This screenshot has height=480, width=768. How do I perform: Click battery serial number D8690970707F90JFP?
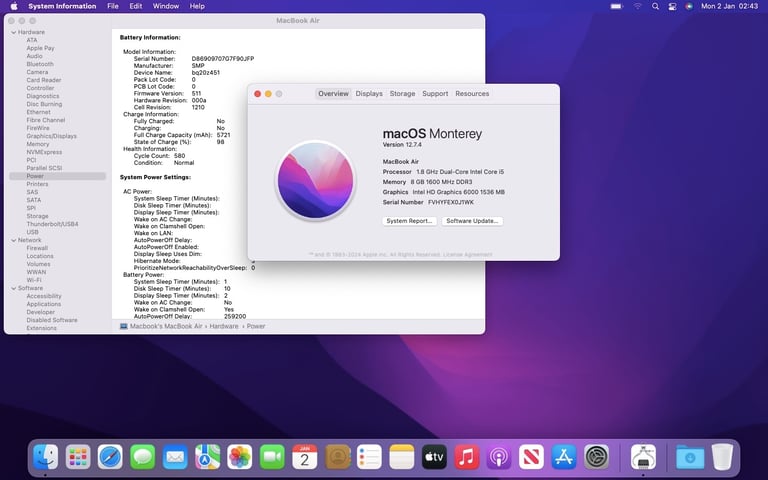click(223, 59)
